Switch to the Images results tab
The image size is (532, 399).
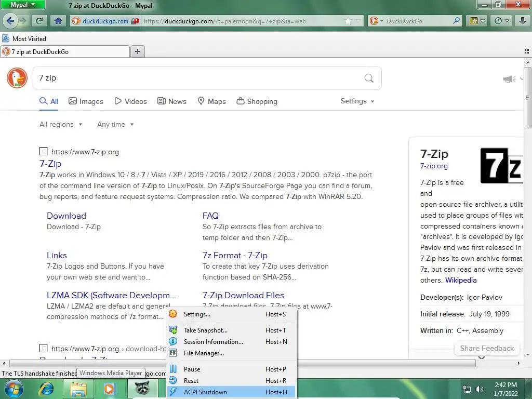86,101
